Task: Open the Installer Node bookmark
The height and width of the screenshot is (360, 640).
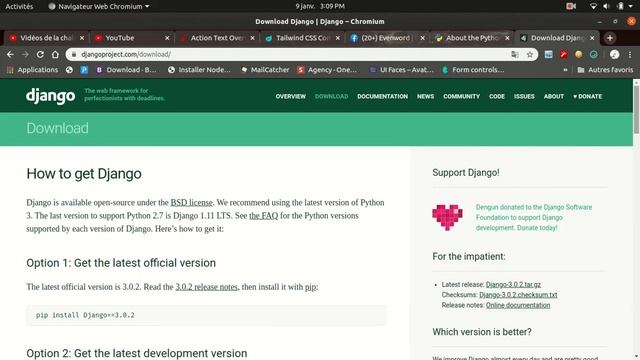Action: (x=199, y=70)
